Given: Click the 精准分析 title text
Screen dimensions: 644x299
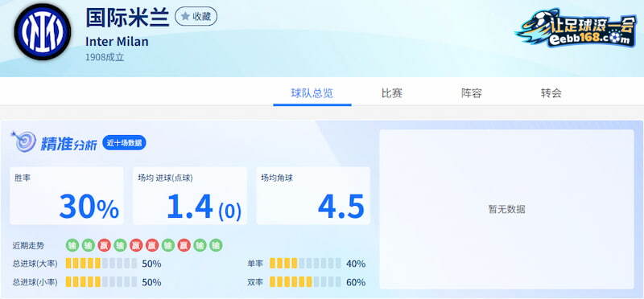Looking at the screenshot, I should point(68,144).
